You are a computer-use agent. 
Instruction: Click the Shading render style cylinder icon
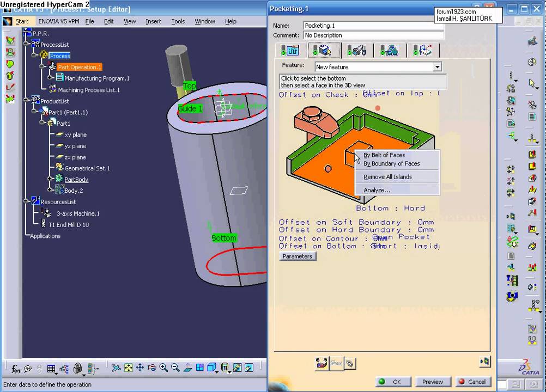tap(225, 367)
